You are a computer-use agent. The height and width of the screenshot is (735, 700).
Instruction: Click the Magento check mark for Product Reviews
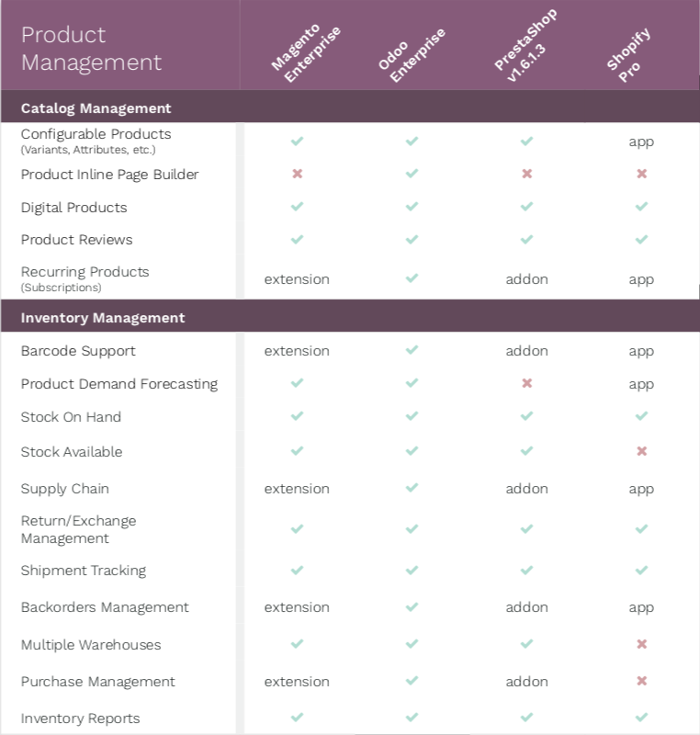tap(297, 239)
